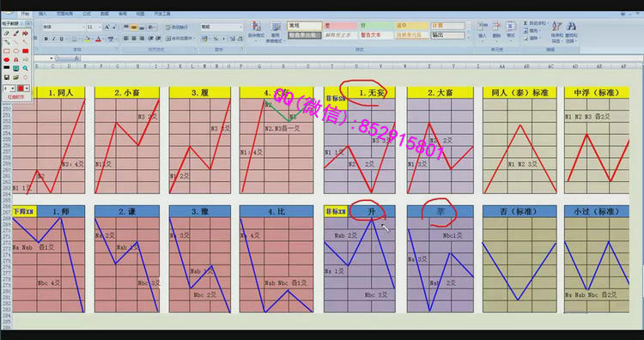Open red pen color swatch picker
This screenshot has width=644, height=340.
pyautogui.click(x=22, y=88)
